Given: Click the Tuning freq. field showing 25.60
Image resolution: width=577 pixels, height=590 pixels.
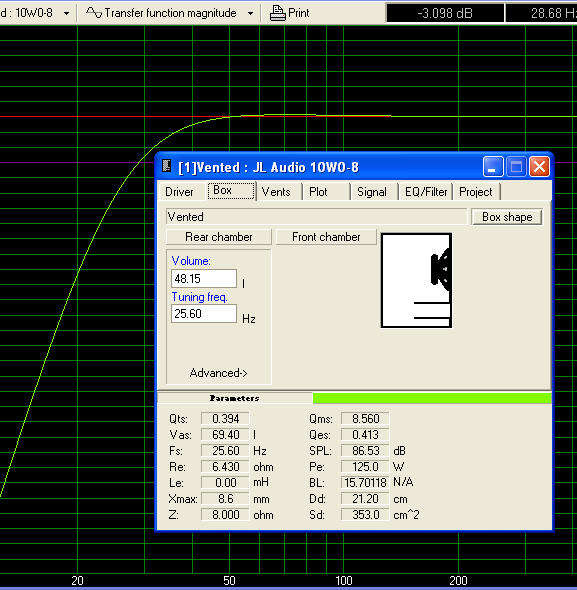Looking at the screenshot, I should coord(204,313).
